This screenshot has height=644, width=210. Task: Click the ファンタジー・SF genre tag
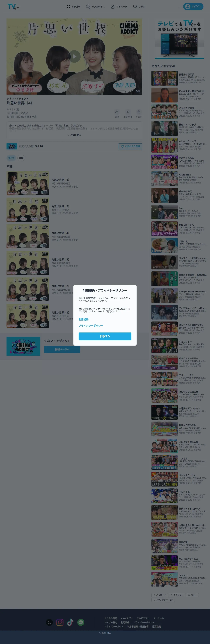(163, 600)
